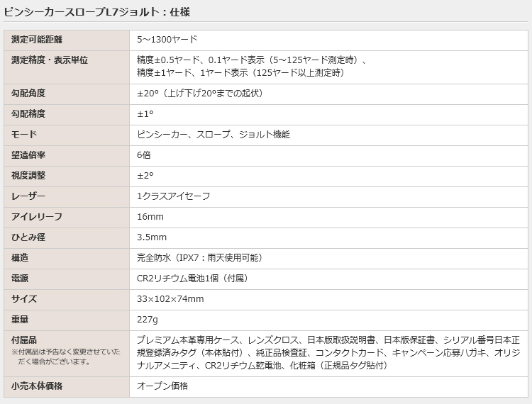532x404 pixels.
Task: Select the レーザー label cell
Action: tap(67, 197)
